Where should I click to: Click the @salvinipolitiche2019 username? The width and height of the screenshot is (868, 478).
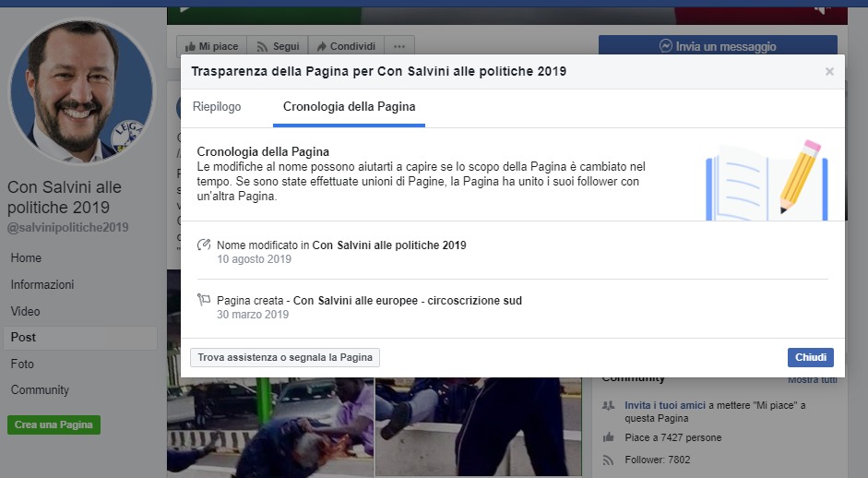[67, 228]
